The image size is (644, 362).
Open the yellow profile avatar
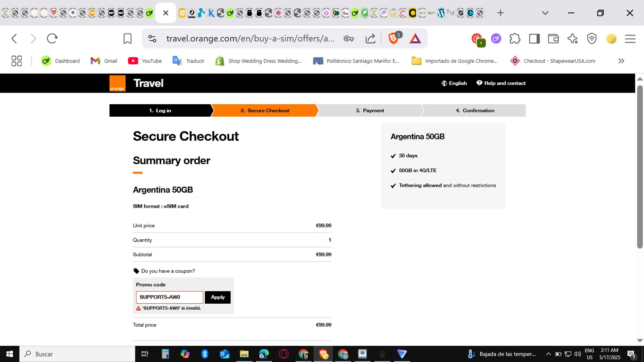pos(611,39)
